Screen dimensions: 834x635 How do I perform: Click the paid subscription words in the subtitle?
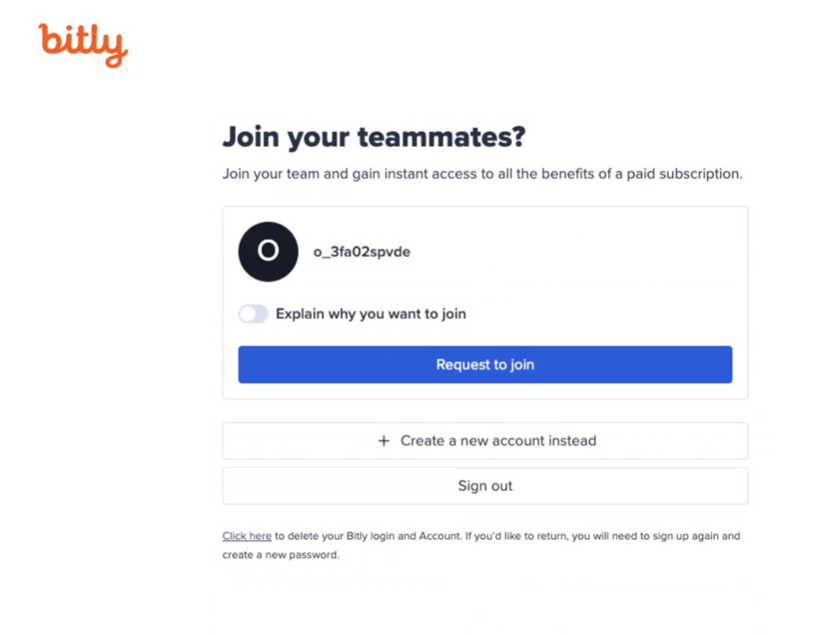click(x=683, y=174)
